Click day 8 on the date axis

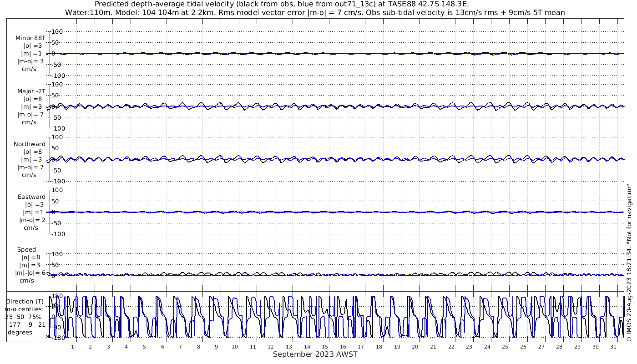coord(198,347)
